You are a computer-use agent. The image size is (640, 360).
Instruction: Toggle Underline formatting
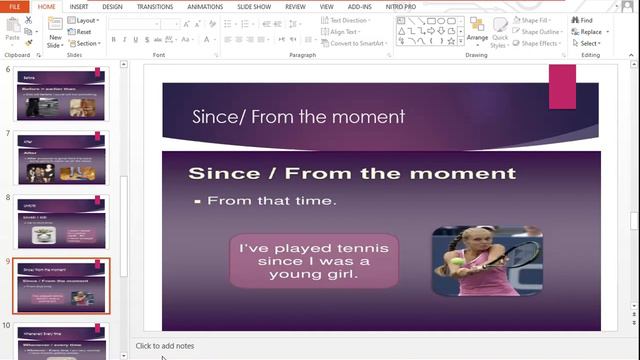point(136,40)
